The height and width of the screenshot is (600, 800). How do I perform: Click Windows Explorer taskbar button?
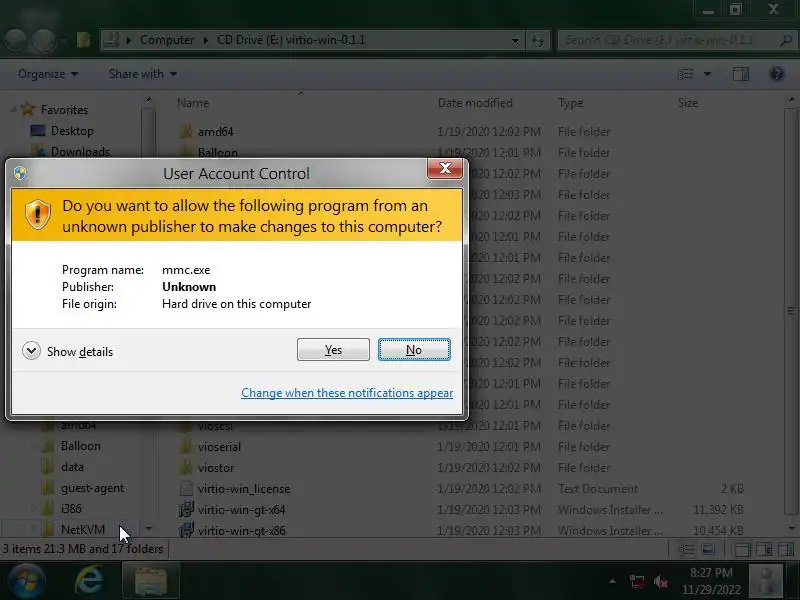pyautogui.click(x=151, y=581)
